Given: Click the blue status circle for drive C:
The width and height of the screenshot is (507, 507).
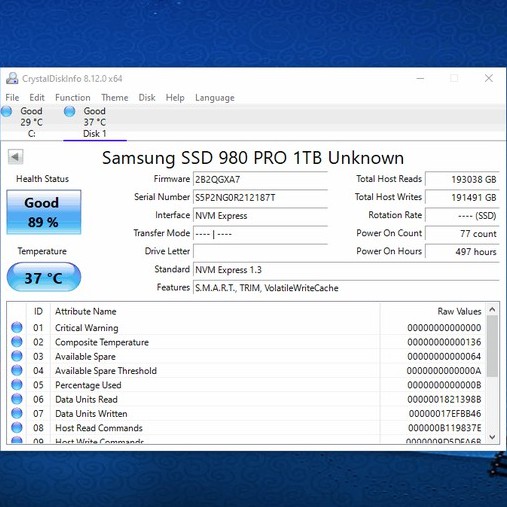Looking at the screenshot, I should [x=6, y=111].
